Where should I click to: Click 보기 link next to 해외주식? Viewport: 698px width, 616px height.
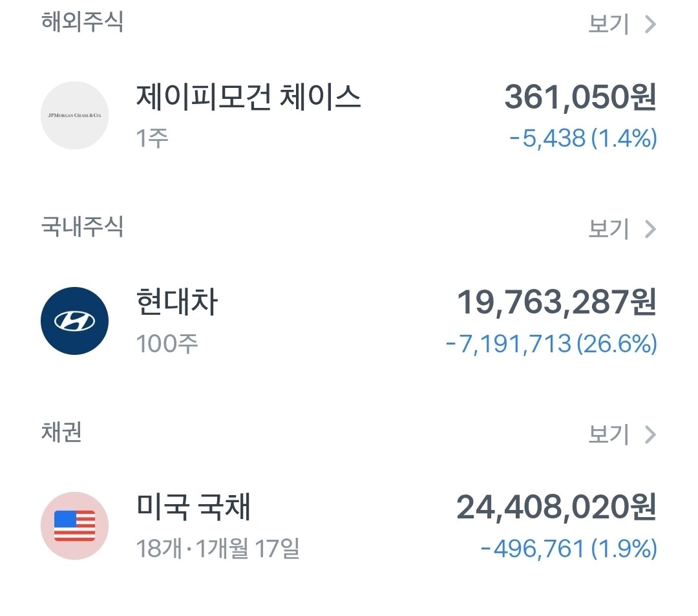coord(609,25)
